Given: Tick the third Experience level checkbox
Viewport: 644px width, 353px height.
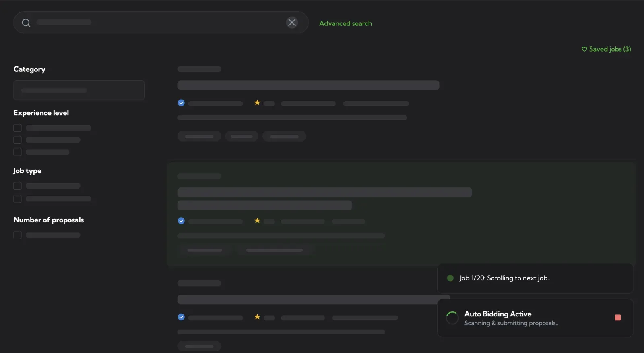Looking at the screenshot, I should [17, 152].
